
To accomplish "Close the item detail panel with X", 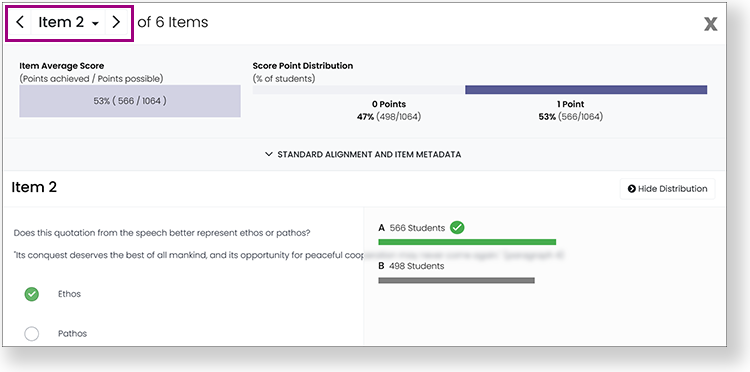I will 710,24.
